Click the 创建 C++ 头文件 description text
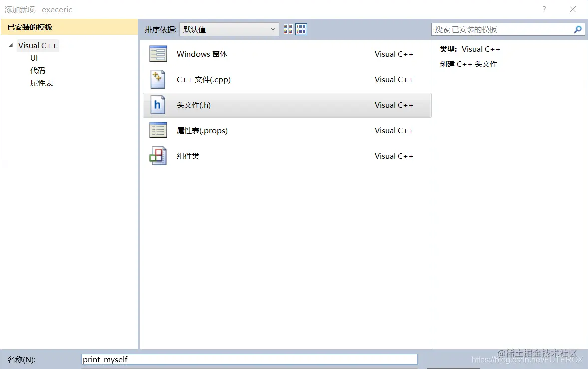 tap(468, 64)
